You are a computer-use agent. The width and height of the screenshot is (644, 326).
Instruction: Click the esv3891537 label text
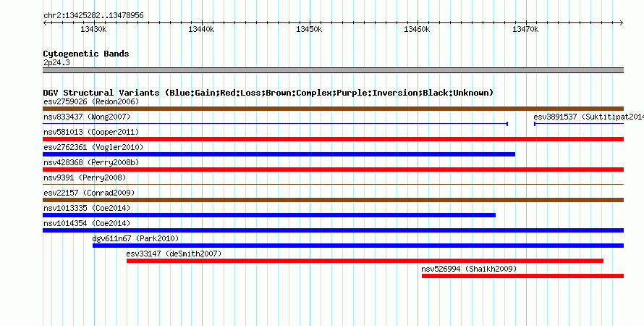pyautogui.click(x=555, y=117)
